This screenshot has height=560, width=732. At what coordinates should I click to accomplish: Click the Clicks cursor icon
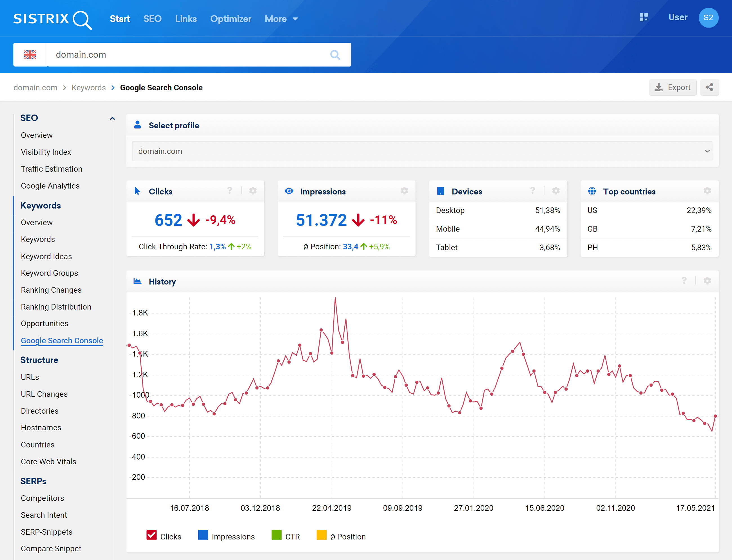[x=137, y=191]
